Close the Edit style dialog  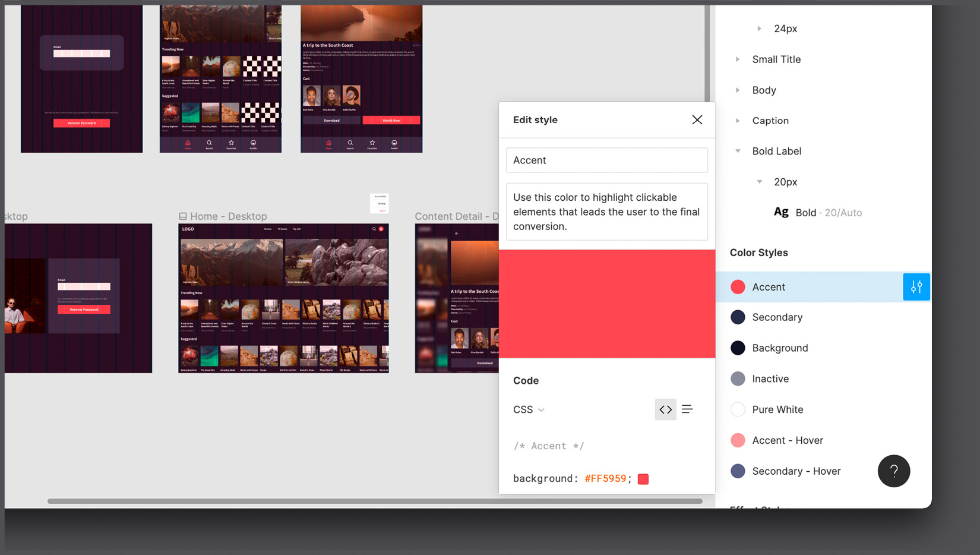[x=697, y=119]
